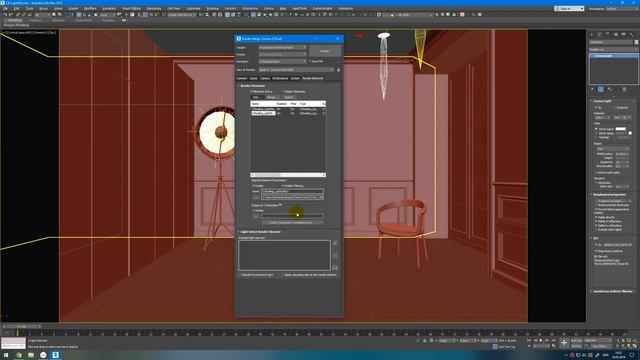This screenshot has width=640, height=360.
Task: Click the minus icon beside included light sources
Action: [x=335, y=256]
